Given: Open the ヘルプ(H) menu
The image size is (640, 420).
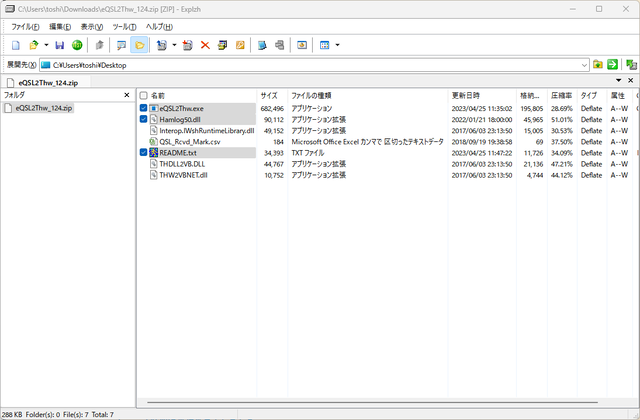Looking at the screenshot, I should pyautogui.click(x=159, y=27).
